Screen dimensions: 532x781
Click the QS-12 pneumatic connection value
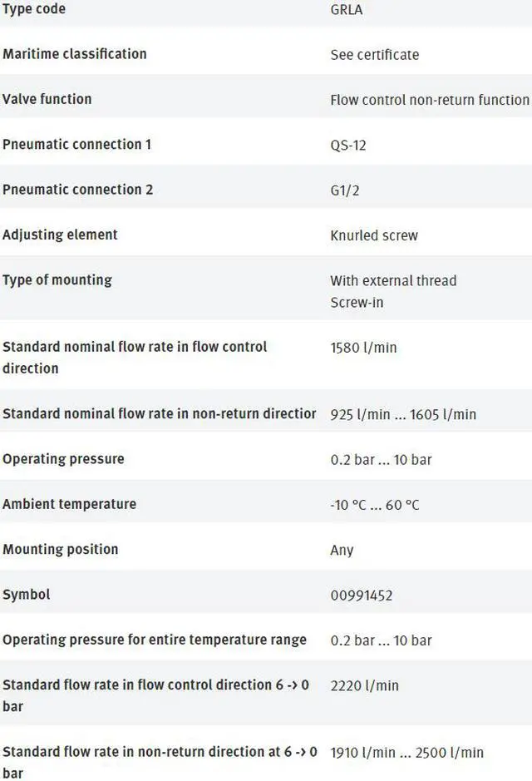pos(347,146)
